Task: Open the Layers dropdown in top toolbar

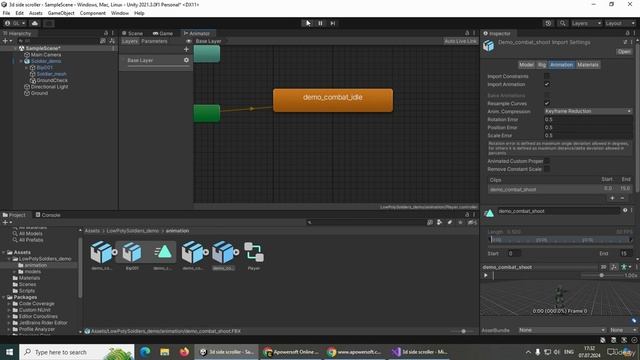Action: tap(586, 23)
